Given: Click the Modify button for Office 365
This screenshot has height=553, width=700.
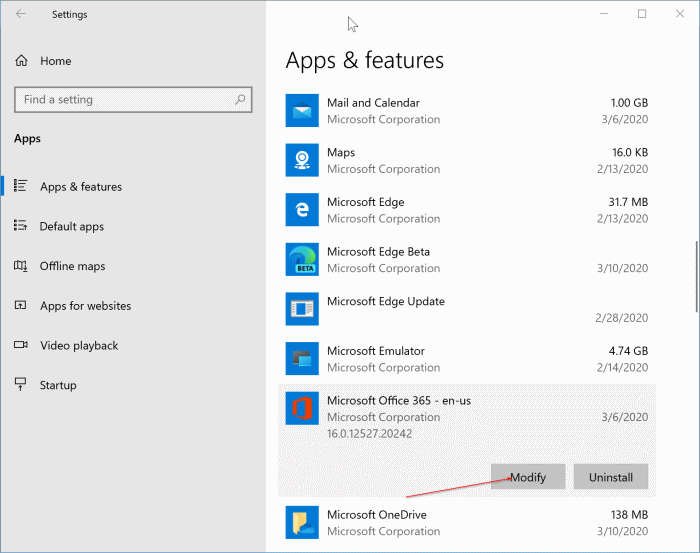Looking at the screenshot, I should coord(528,477).
